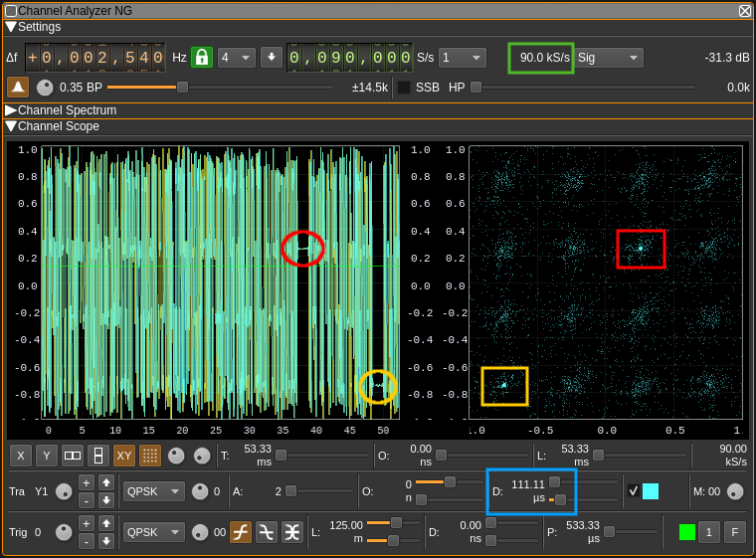Move trigger up in Trig row
Viewport: 756px width, 558px height.
[x=106, y=524]
